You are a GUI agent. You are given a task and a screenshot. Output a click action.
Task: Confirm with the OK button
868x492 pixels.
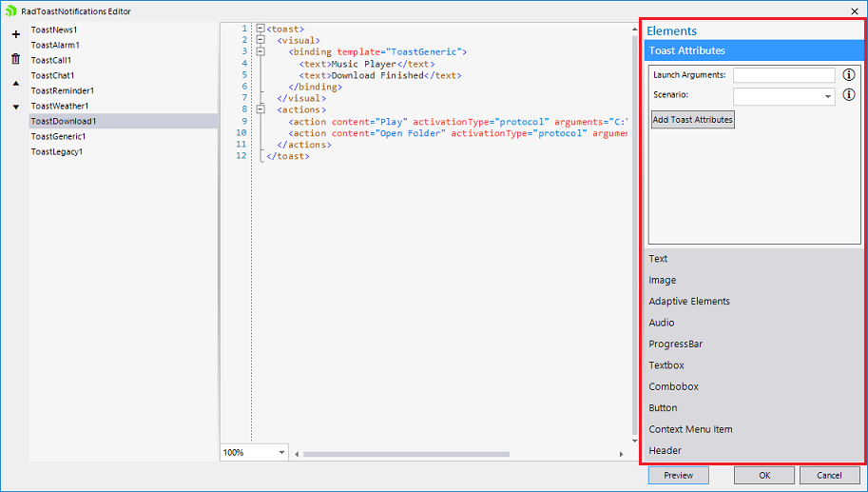pyautogui.click(x=764, y=476)
